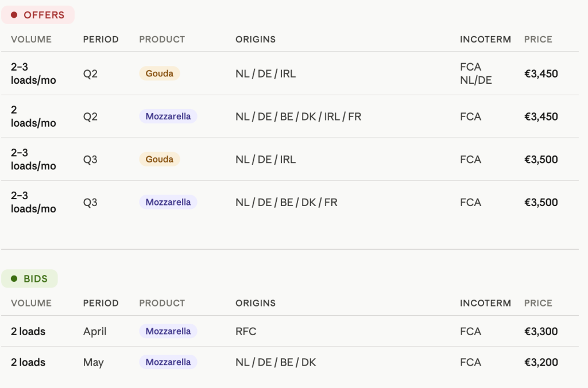This screenshot has height=388, width=588.
Task: Select the Gouda tag in Q3 offer
Action: [x=160, y=160]
